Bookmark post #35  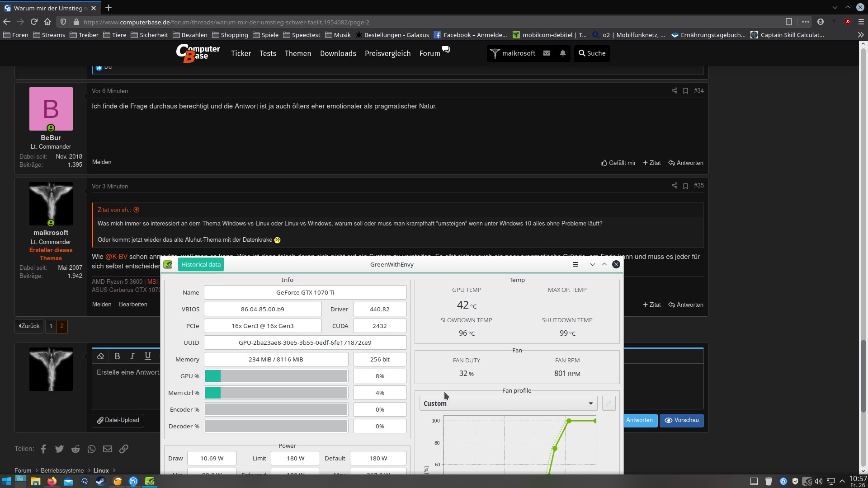coord(685,186)
